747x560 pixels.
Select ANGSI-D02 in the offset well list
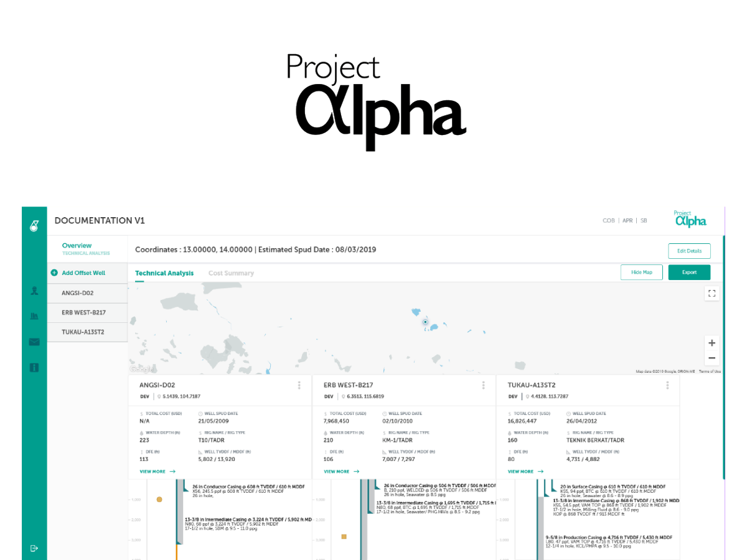pyautogui.click(x=87, y=292)
